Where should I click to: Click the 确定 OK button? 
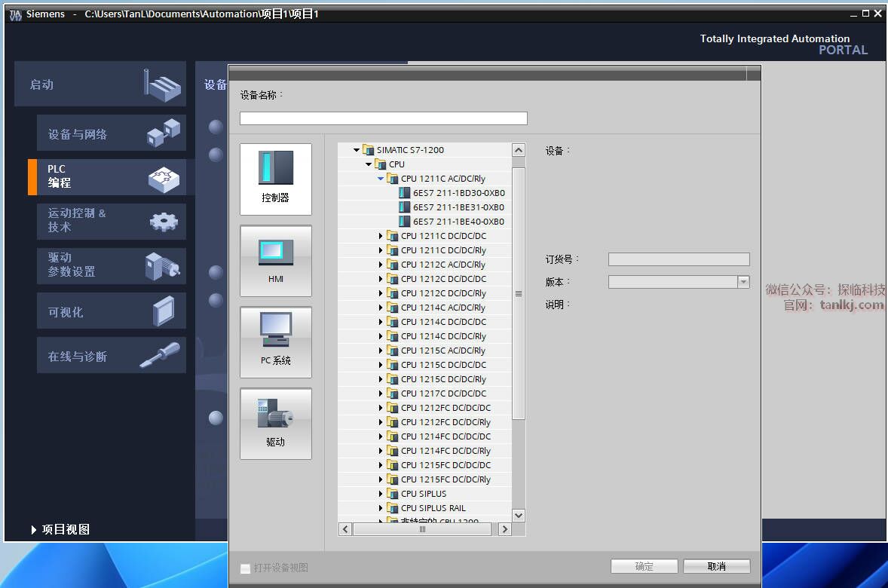[x=644, y=566]
